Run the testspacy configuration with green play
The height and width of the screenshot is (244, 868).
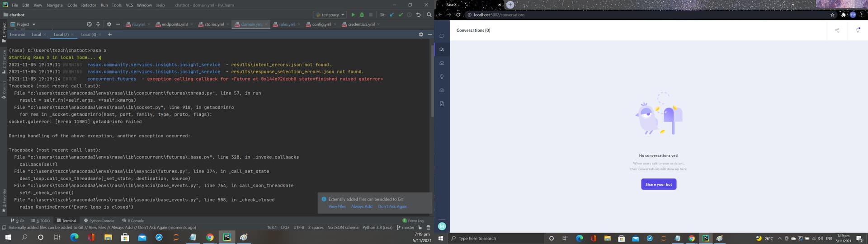353,15
